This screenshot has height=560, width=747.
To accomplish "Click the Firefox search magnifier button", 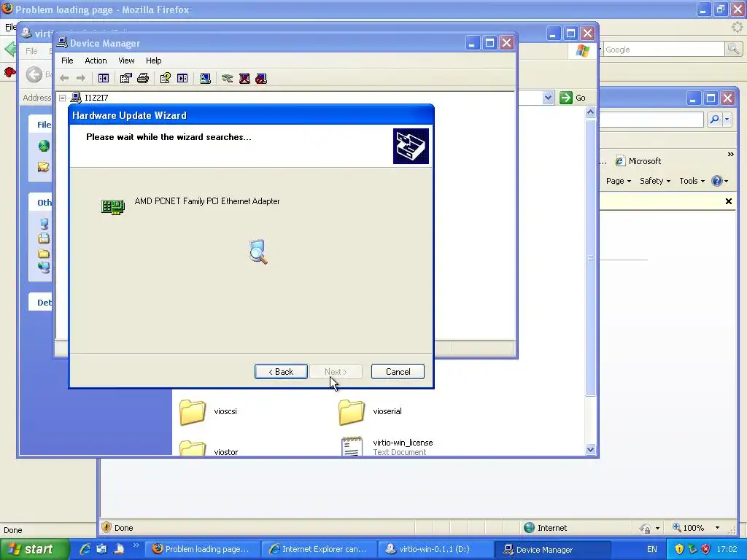I will point(733,49).
